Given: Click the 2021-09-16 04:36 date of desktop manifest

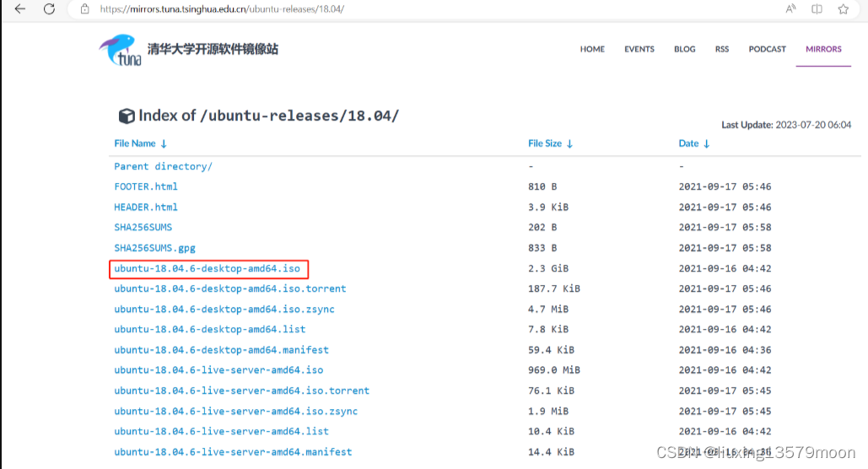Looking at the screenshot, I should tap(725, 350).
